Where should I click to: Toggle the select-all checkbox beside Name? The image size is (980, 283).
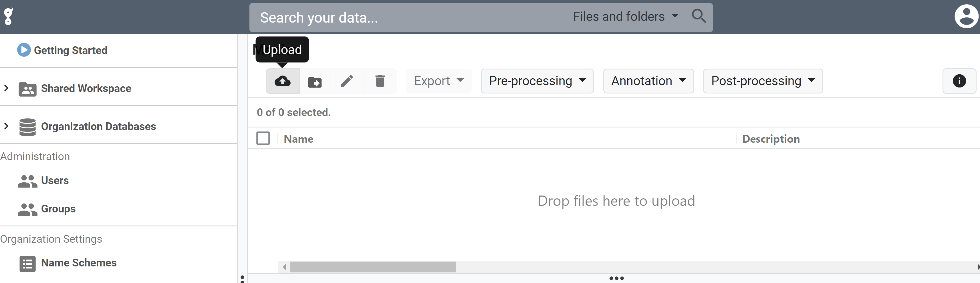pos(263,138)
